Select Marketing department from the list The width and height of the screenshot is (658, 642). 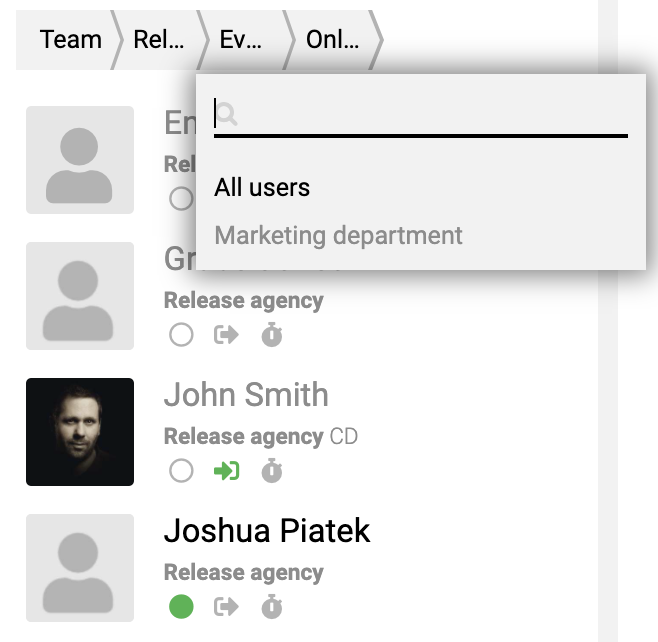point(339,235)
